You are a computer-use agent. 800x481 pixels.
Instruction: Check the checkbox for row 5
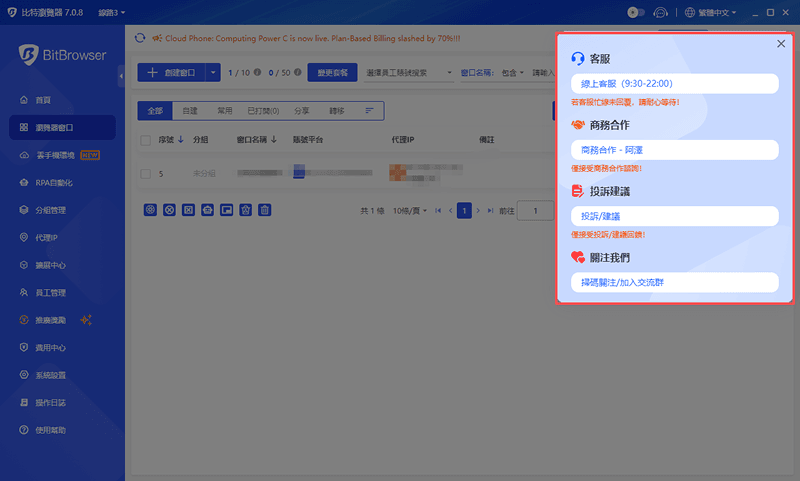146,173
